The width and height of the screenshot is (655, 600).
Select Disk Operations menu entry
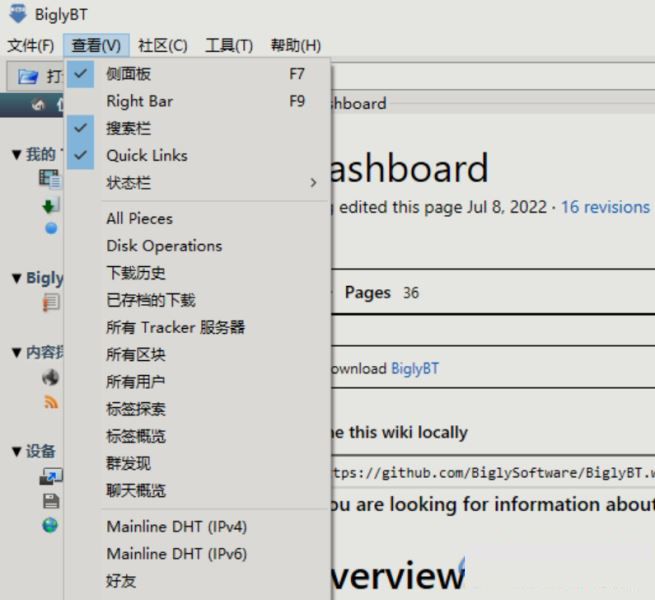[197, 246]
